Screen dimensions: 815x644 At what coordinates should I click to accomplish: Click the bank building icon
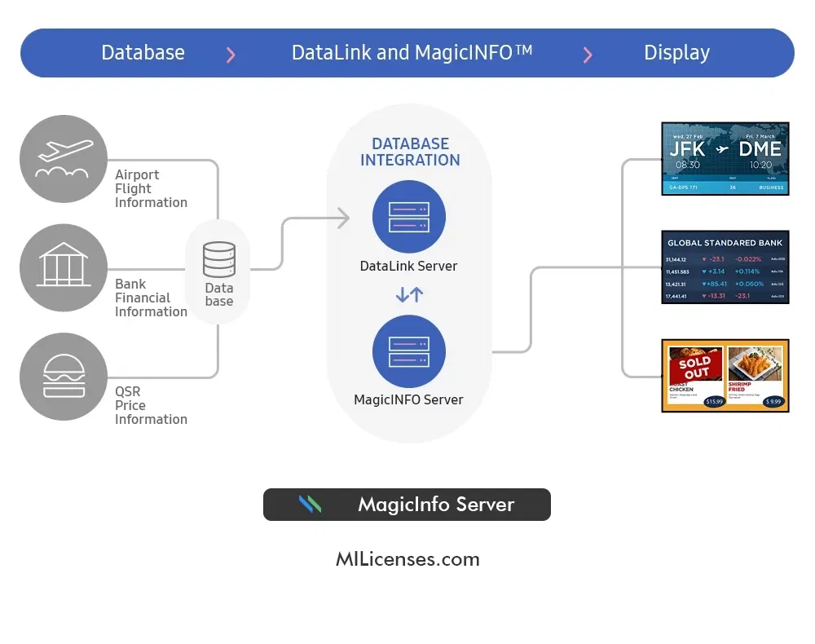point(64,267)
